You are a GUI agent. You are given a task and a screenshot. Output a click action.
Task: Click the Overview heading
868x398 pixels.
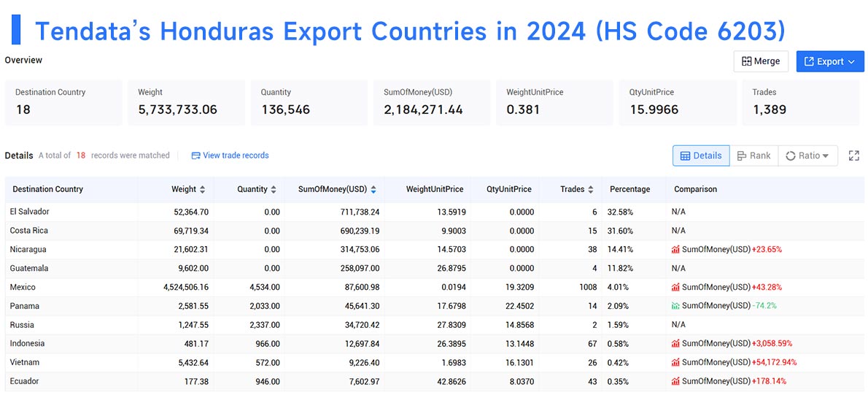pyautogui.click(x=23, y=60)
